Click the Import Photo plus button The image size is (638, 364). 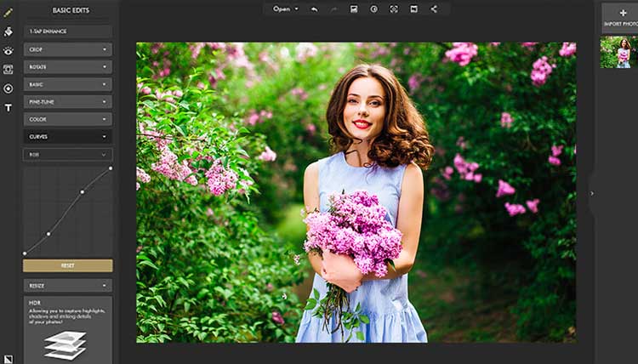[x=620, y=18]
